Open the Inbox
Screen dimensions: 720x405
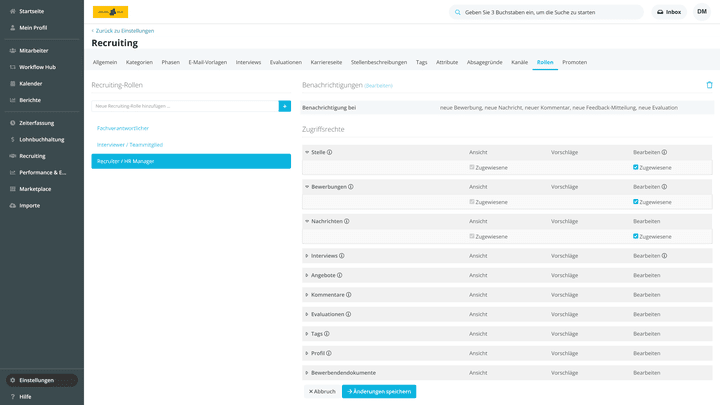(668, 12)
